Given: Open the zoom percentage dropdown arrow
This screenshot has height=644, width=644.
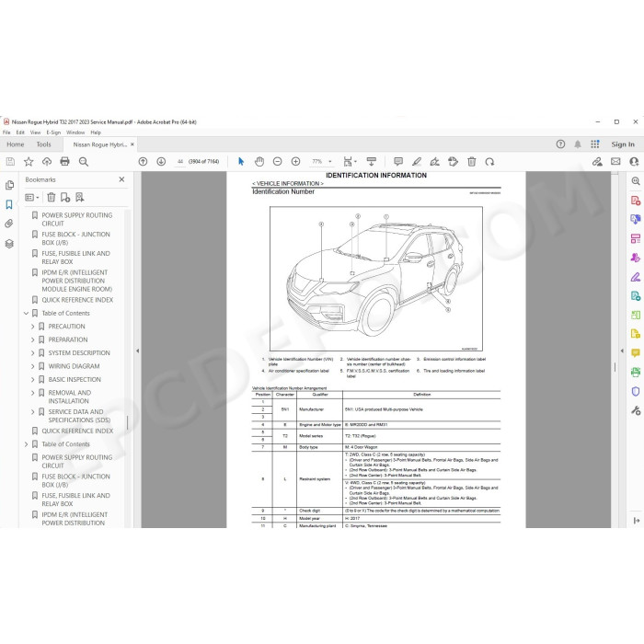Looking at the screenshot, I should pyautogui.click(x=329, y=161).
